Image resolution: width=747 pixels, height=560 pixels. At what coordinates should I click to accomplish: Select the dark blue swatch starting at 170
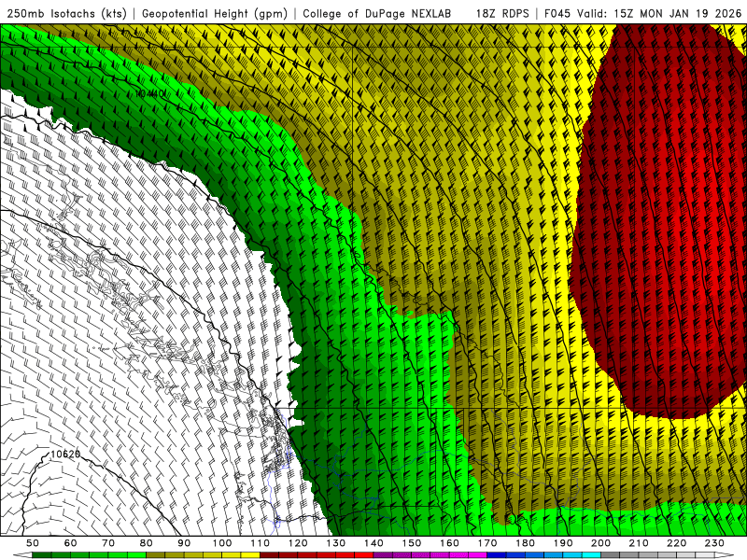(x=497, y=555)
